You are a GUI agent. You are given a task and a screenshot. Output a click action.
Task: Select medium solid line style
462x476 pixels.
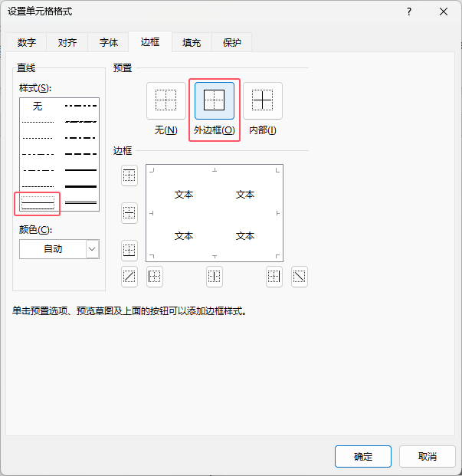coord(80,170)
